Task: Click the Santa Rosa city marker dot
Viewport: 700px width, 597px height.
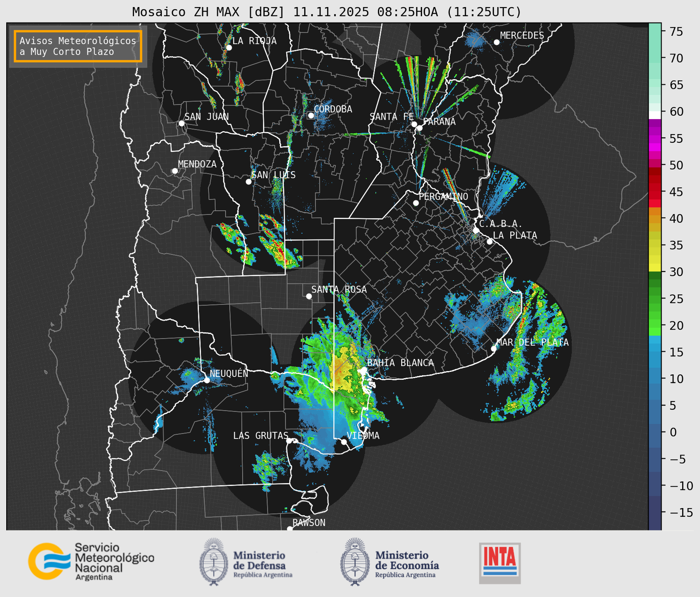Action: click(x=309, y=296)
